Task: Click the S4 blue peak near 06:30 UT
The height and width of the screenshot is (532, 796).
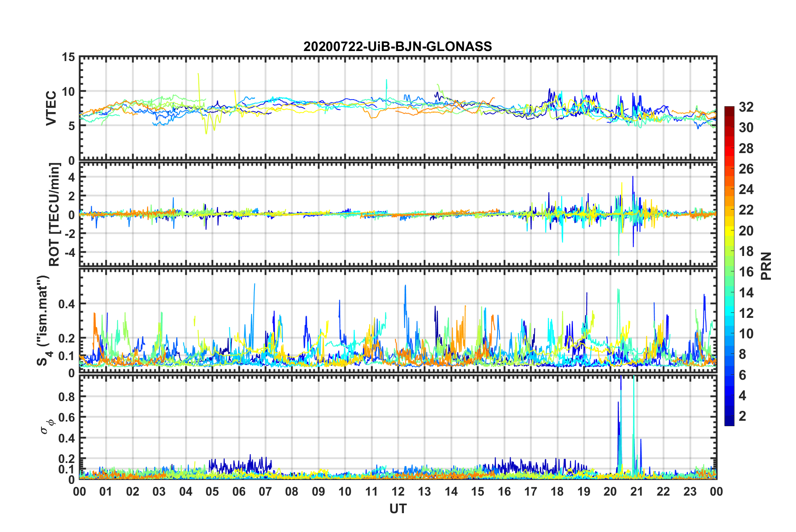Action: (254, 309)
